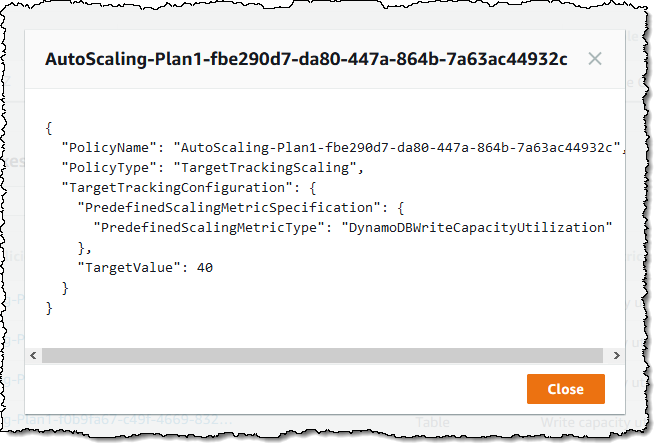The width and height of the screenshot is (660, 448).
Task: Click the dimmed "Table" text behind dialog
Action: pos(433,423)
